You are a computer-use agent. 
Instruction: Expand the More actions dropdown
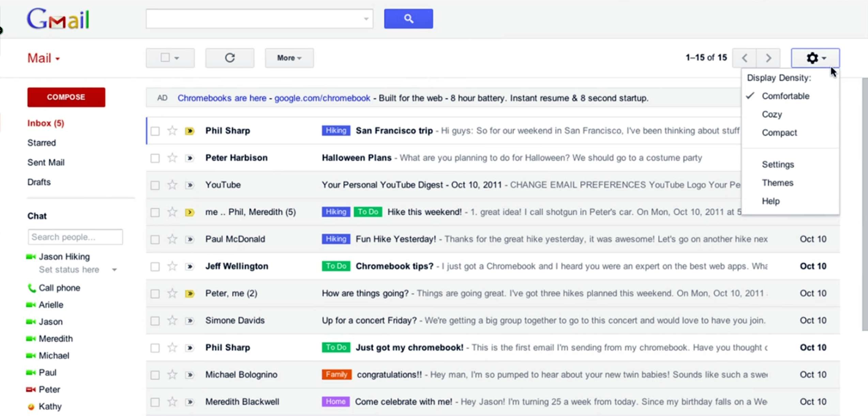tap(289, 58)
